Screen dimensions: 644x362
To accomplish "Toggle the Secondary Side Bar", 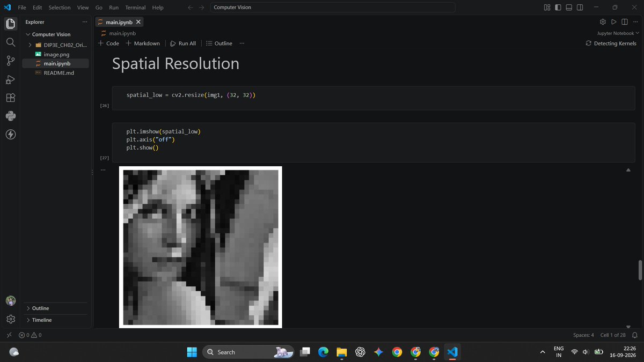I will click(x=580, y=8).
